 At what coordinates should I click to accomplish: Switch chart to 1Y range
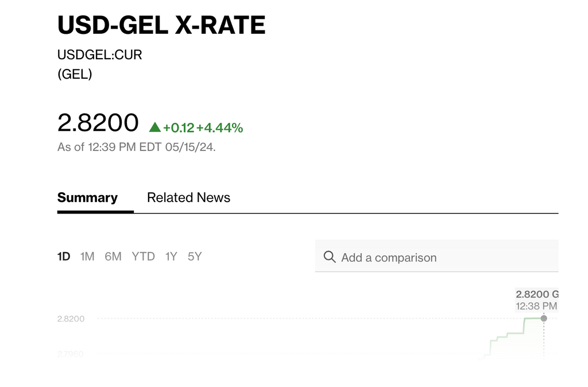point(171,257)
